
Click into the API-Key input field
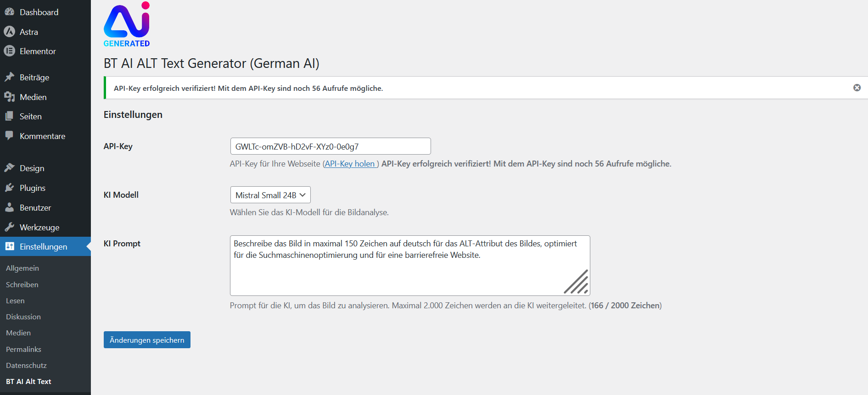pyautogui.click(x=330, y=146)
